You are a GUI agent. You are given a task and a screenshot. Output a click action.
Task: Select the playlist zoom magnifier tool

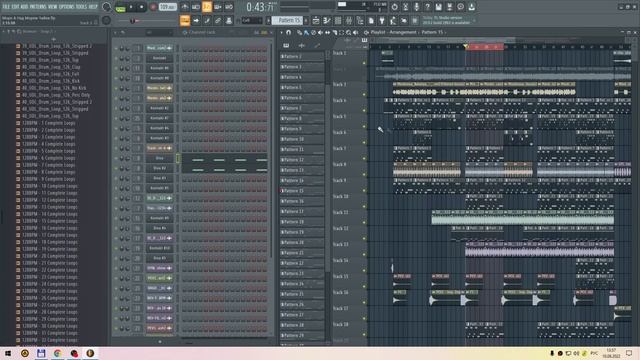coord(349,32)
